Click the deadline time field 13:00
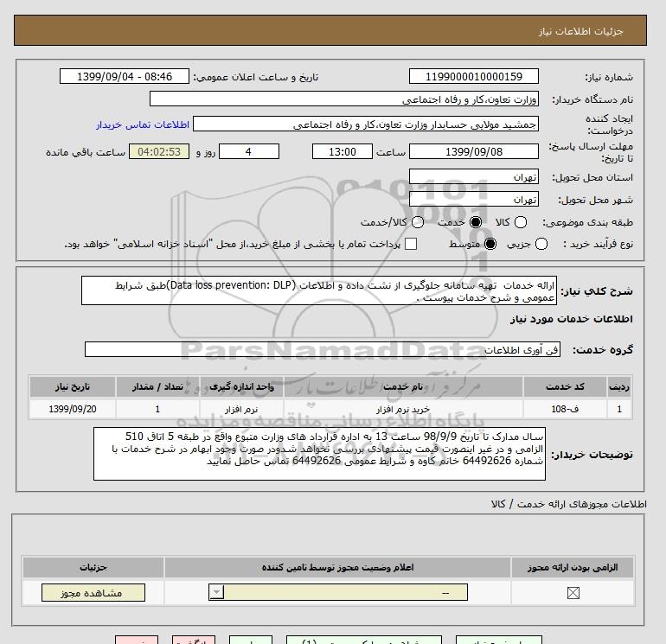The width and height of the screenshot is (666, 644). point(343,151)
